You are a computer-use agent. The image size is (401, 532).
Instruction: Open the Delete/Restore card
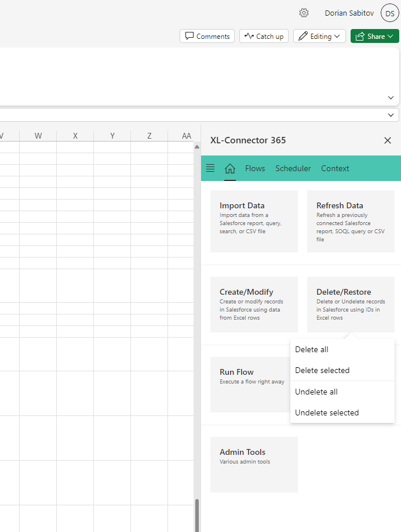[x=351, y=305]
